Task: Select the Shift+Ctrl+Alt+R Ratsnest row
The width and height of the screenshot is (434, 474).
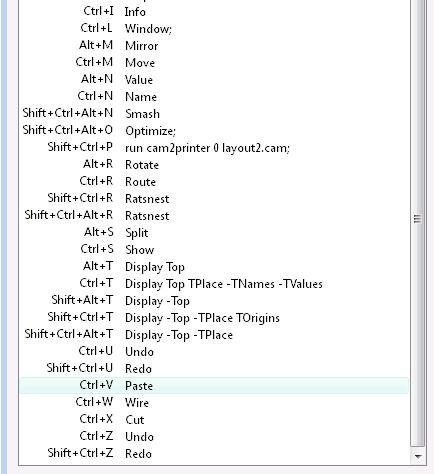Action: coord(214,216)
